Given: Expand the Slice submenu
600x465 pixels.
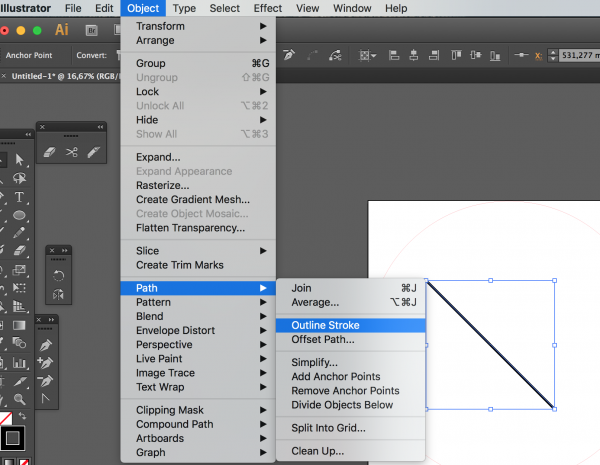Looking at the screenshot, I should pos(198,251).
